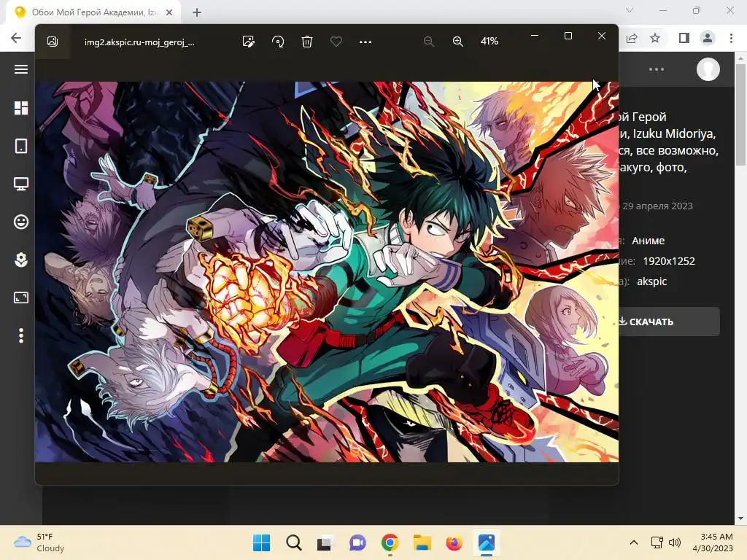Click the 1920x1252 resolution link
This screenshot has height=560, width=747.
(x=669, y=261)
